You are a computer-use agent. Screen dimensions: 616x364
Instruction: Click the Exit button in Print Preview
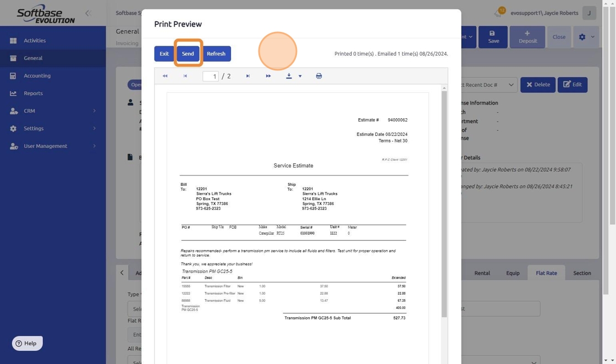pos(164,53)
